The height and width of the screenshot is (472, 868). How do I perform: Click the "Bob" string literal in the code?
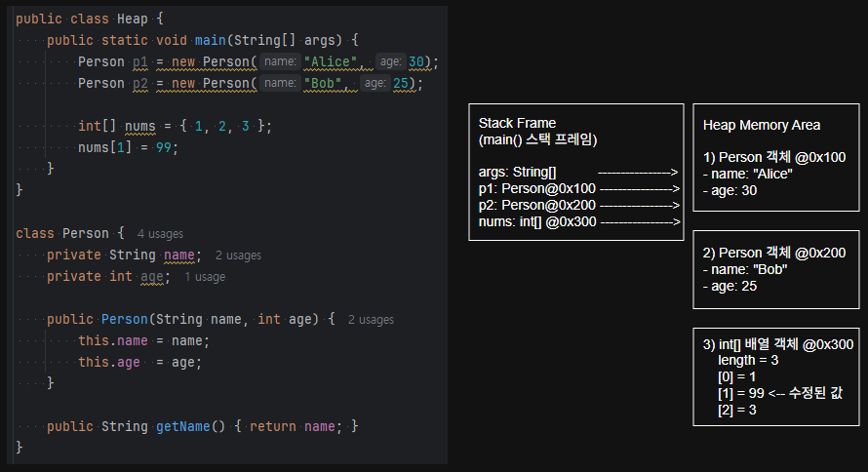pos(323,84)
